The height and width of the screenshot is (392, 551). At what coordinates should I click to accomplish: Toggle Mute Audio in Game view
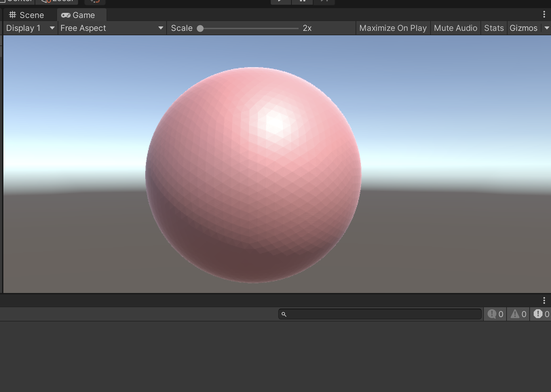(x=455, y=28)
